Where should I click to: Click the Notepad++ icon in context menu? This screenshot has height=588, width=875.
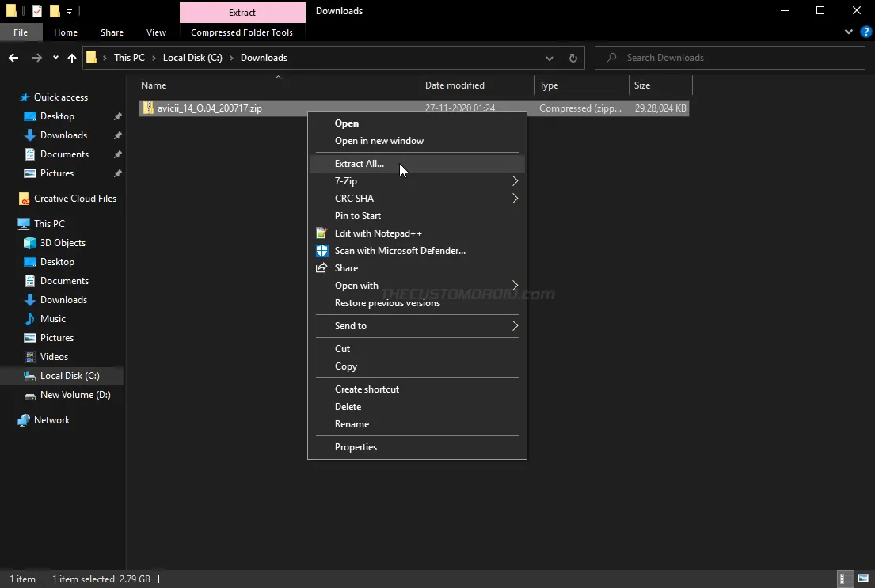tap(321, 233)
